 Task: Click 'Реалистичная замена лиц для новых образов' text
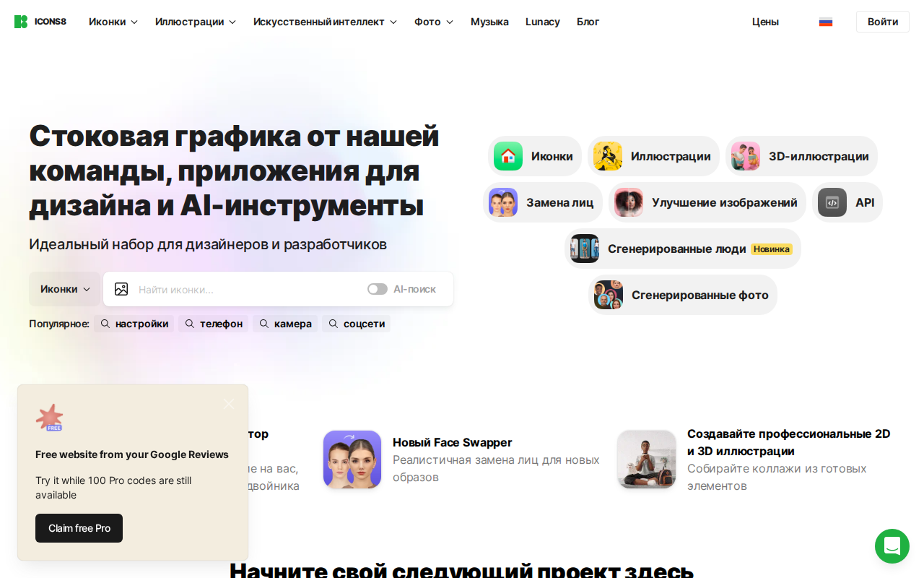coord(496,468)
